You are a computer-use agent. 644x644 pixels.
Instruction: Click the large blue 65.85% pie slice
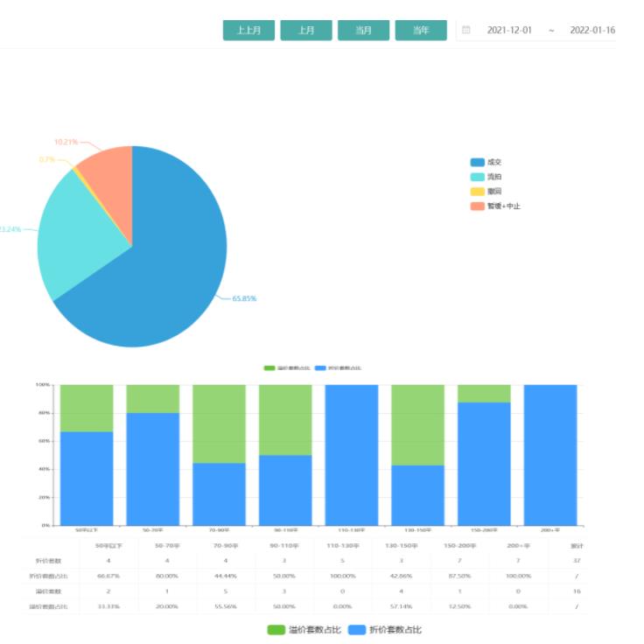tap(166, 280)
